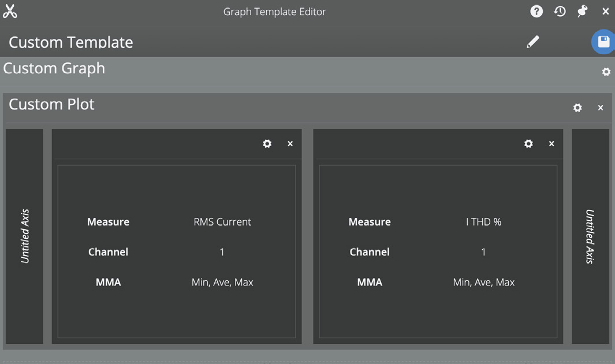The width and height of the screenshot is (615, 364).
Task: Open Custom Graph settings gear
Action: 605,72
